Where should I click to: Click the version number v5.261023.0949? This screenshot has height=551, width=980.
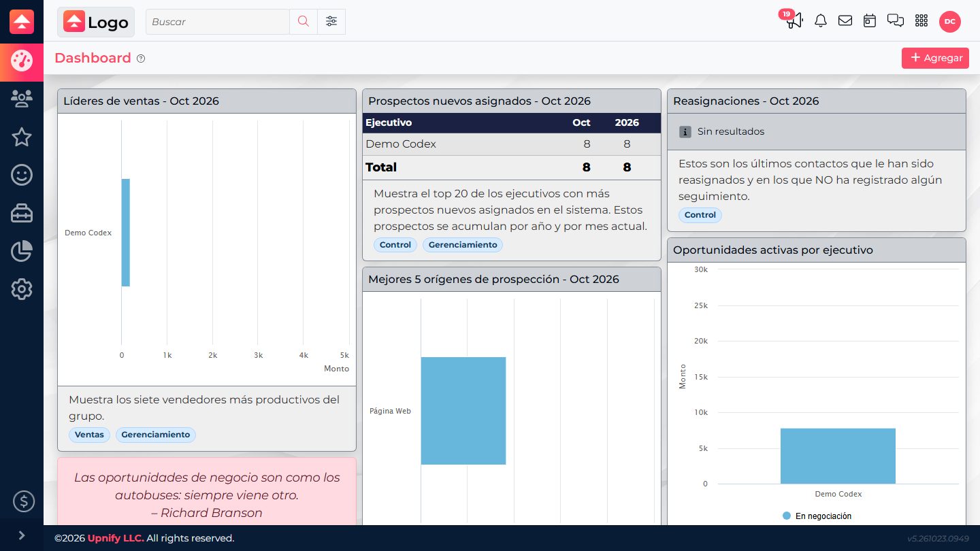938,539
